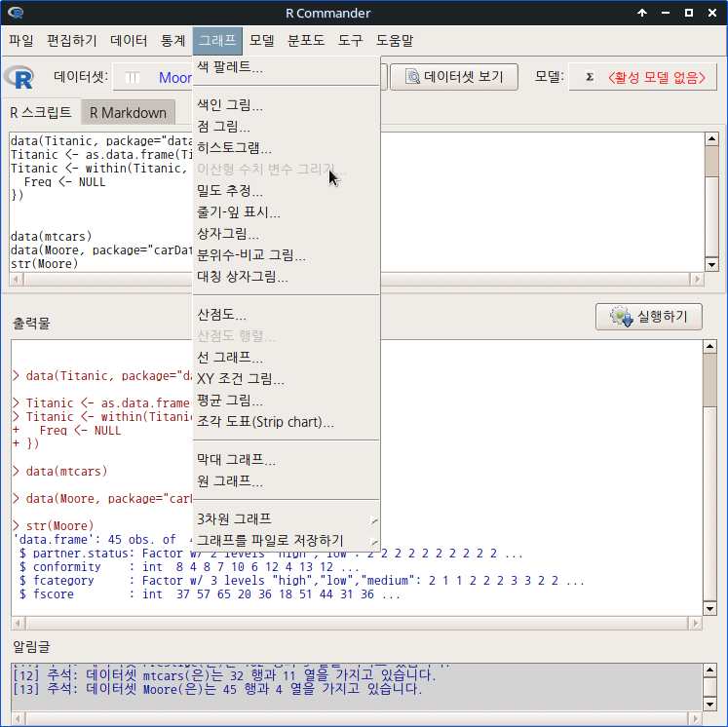Choose 밀도 추정... menu entry

[x=287, y=190]
